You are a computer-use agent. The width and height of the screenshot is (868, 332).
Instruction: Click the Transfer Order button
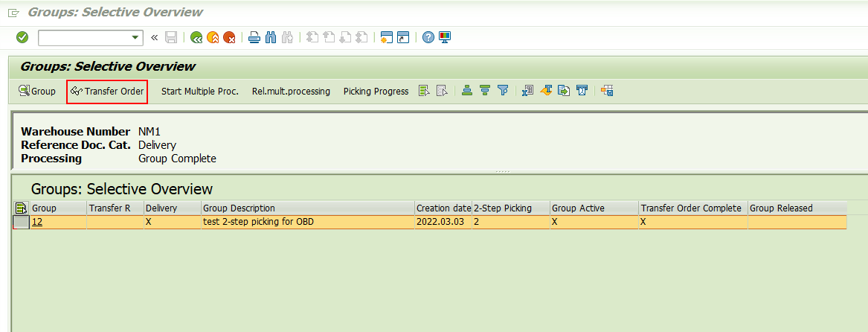coord(107,92)
